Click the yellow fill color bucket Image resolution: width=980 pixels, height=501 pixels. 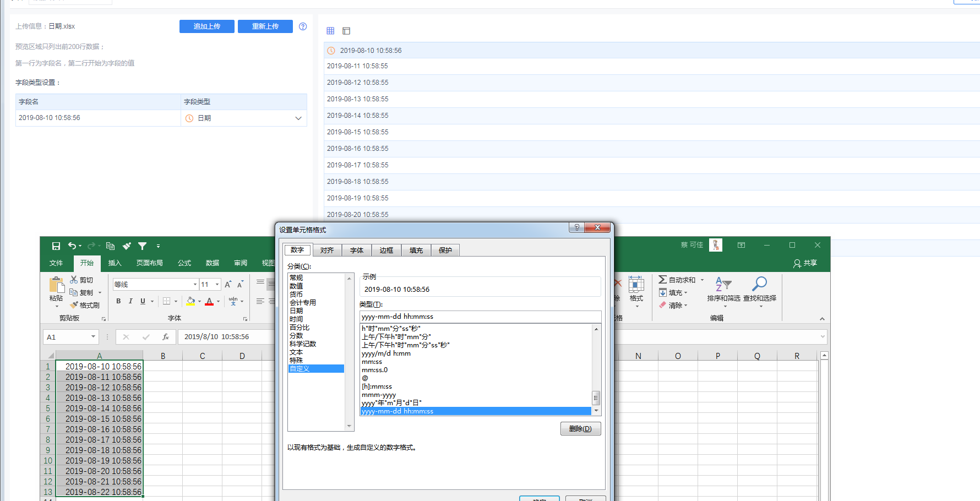click(x=190, y=301)
